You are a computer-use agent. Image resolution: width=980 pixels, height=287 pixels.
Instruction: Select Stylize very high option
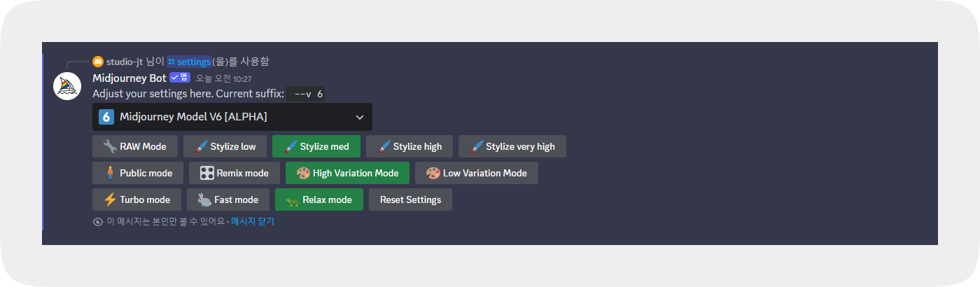(512, 146)
